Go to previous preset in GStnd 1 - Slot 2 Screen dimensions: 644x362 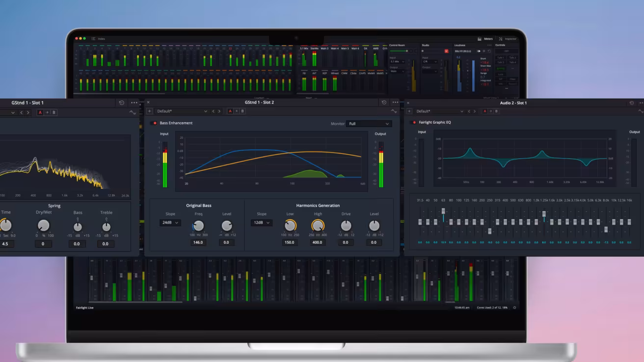click(x=213, y=111)
